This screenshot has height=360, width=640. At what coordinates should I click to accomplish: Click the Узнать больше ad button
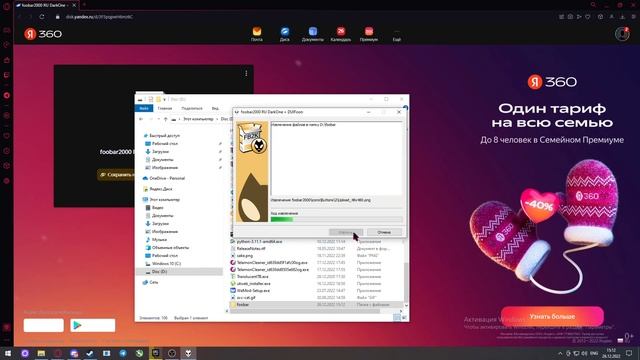coord(552,316)
